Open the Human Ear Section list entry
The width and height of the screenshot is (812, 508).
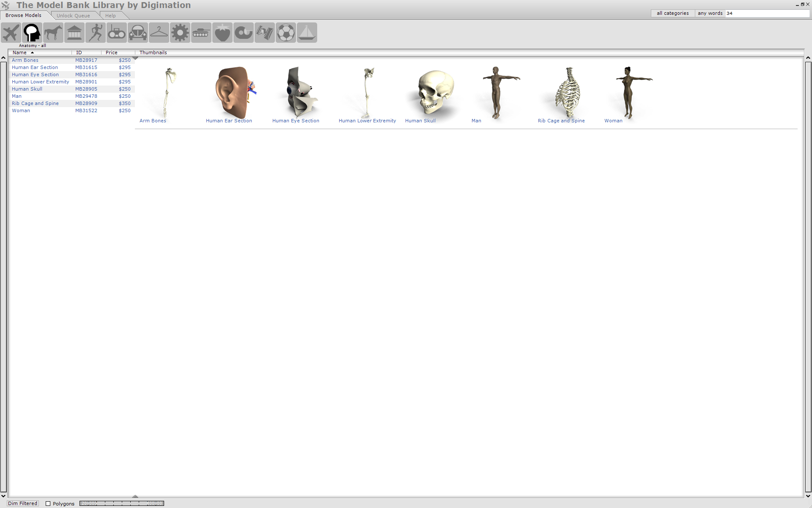coord(35,67)
